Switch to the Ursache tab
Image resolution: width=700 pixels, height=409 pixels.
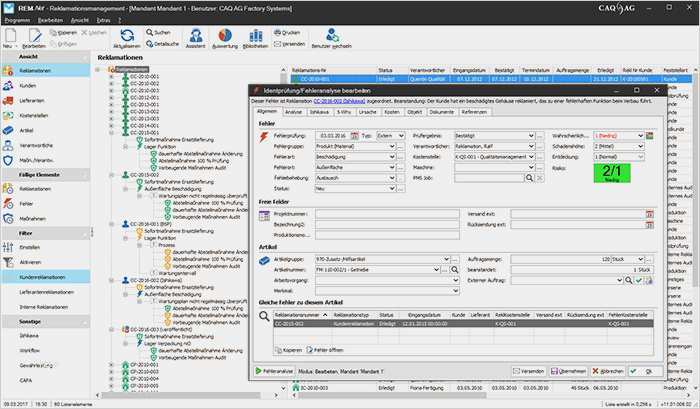click(x=365, y=114)
